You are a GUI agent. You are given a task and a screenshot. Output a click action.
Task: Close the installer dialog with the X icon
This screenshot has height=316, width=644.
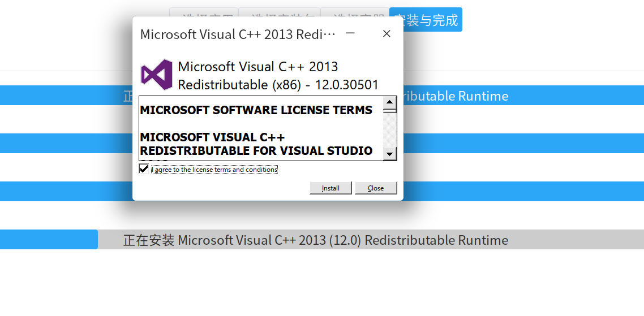[387, 34]
